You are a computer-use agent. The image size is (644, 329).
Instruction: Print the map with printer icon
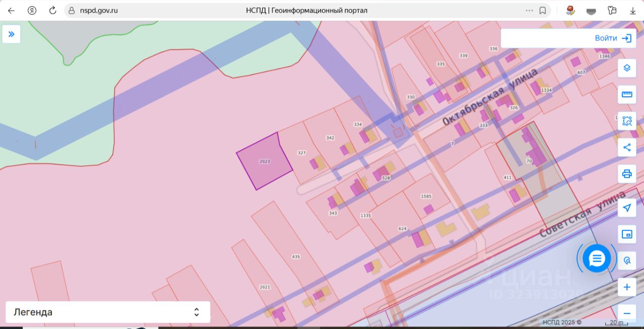(x=627, y=174)
